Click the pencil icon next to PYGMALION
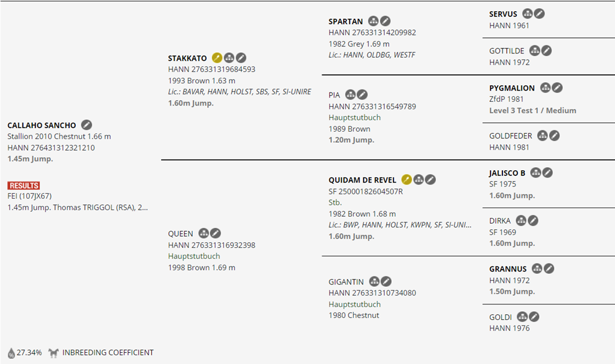 pos(557,88)
